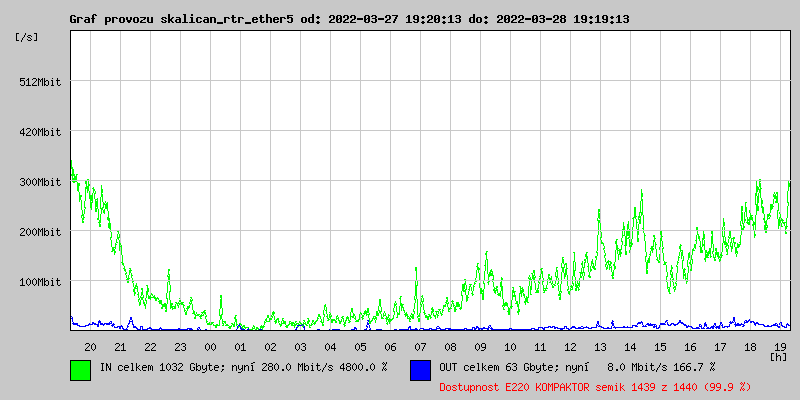The height and width of the screenshot is (400, 800).
Task: Select hour 19 on time axis
Action: click(x=780, y=347)
